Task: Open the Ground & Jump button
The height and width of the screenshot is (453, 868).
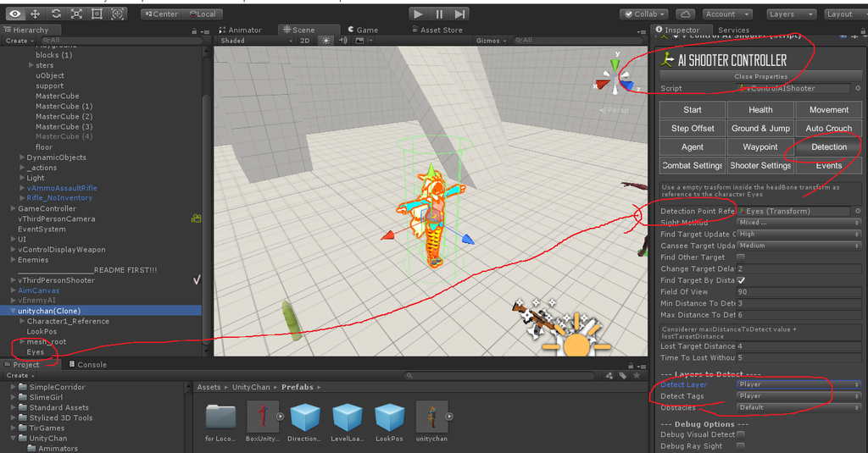Action: pyautogui.click(x=760, y=129)
